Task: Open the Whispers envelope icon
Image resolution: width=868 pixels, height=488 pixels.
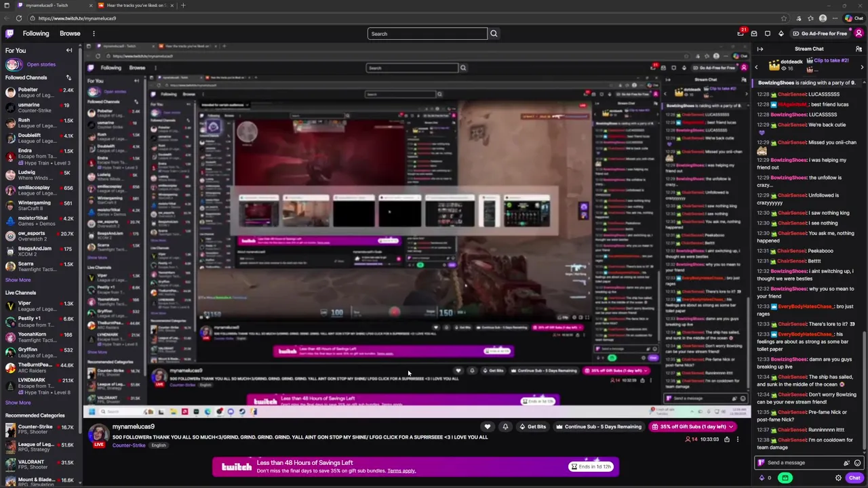Action: click(754, 33)
